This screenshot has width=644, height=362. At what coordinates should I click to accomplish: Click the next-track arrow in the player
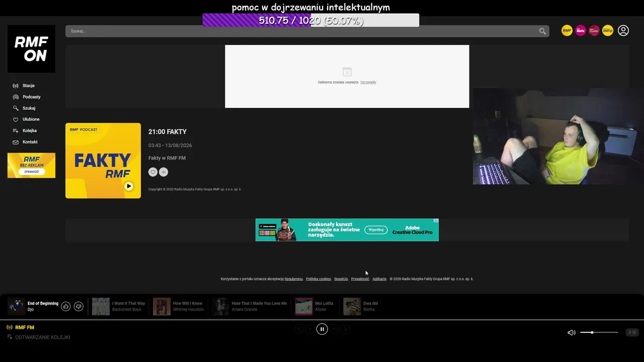345,329
